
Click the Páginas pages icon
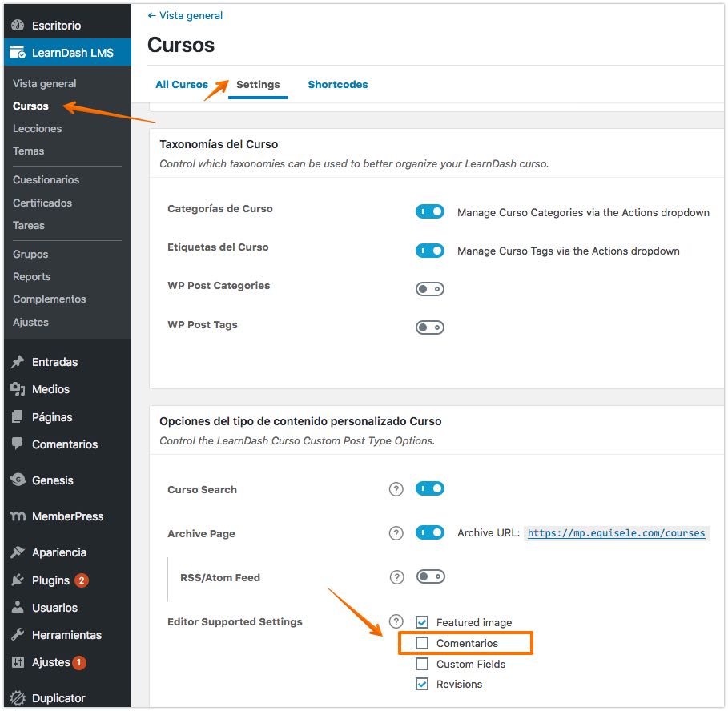[18, 417]
